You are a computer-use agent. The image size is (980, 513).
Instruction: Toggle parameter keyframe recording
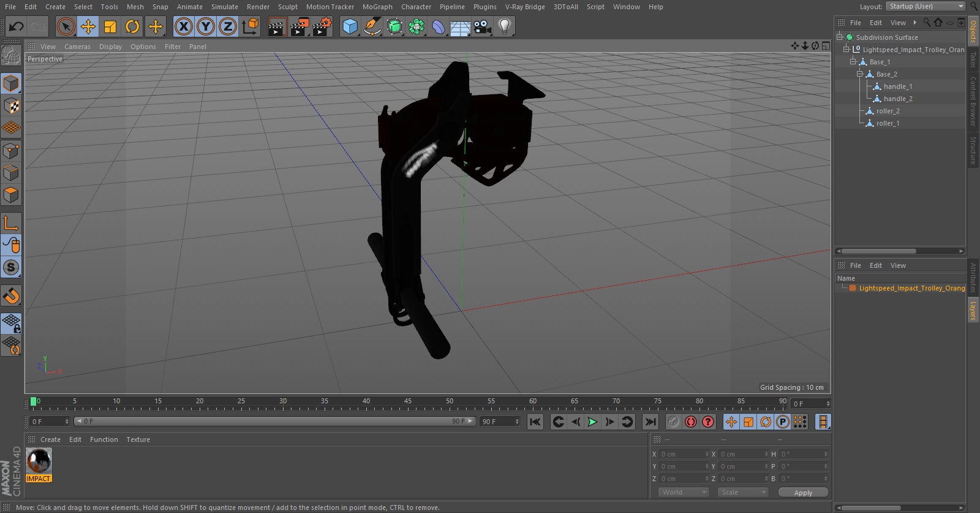(x=783, y=422)
